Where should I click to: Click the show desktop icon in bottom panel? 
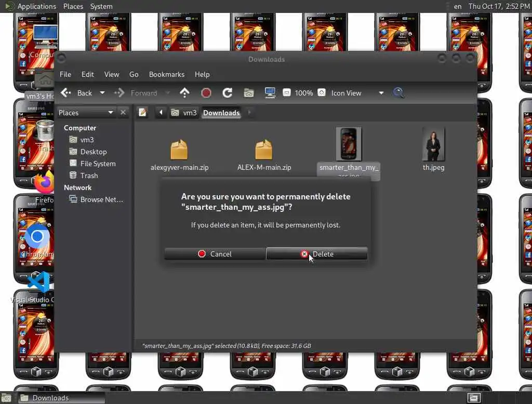6,398
